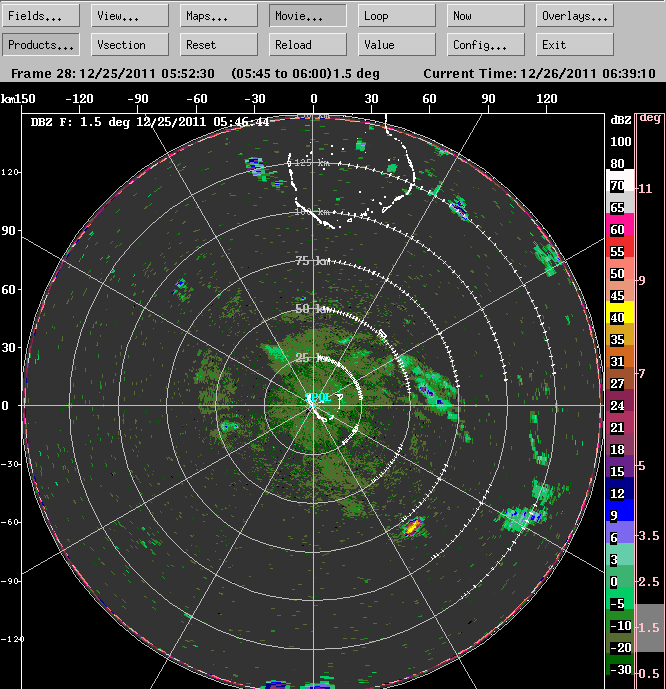Click the Current Time readout
The image size is (666, 689).
(539, 73)
